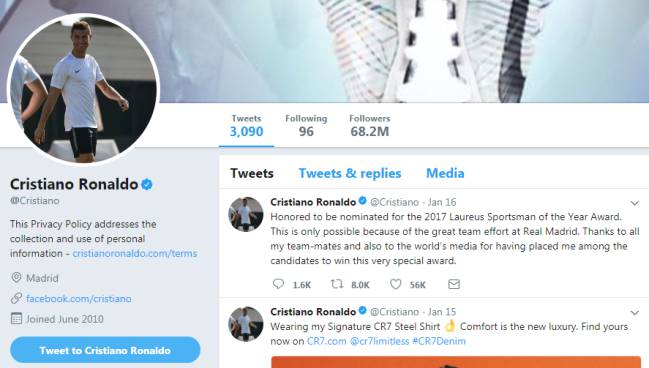Viewport: 649px width, 368px height.
Task: Show the 68.2M Followers list
Action: pos(370,126)
